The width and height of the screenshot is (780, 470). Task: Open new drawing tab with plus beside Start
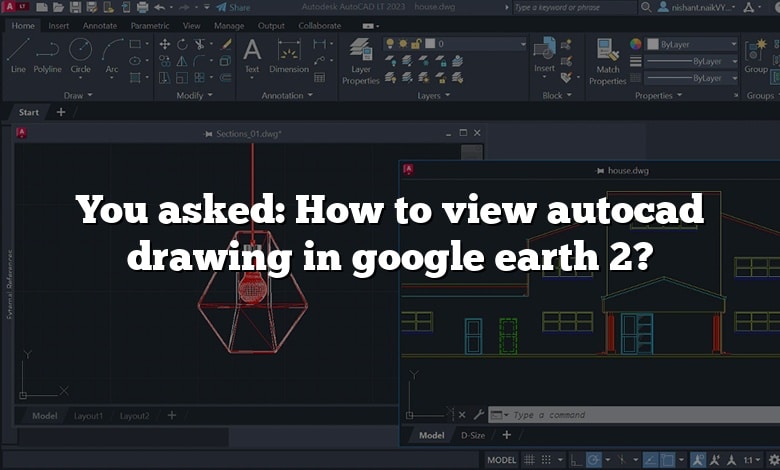click(61, 112)
